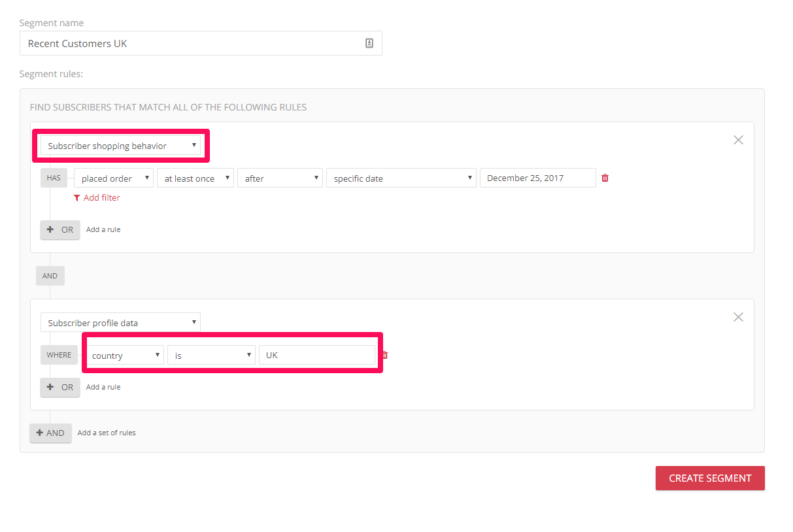793x532 pixels.
Task: Click the Add a set of rules text
Action: [x=107, y=433]
